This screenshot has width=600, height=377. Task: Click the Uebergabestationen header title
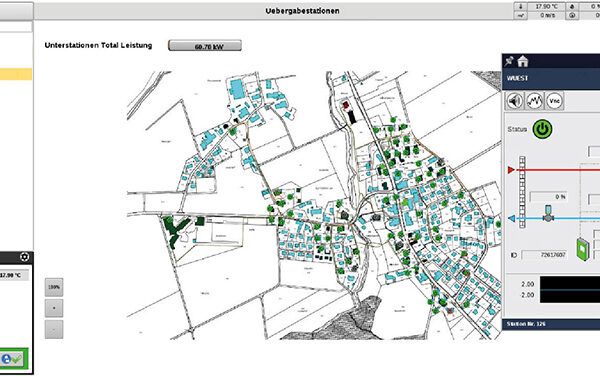pyautogui.click(x=302, y=11)
